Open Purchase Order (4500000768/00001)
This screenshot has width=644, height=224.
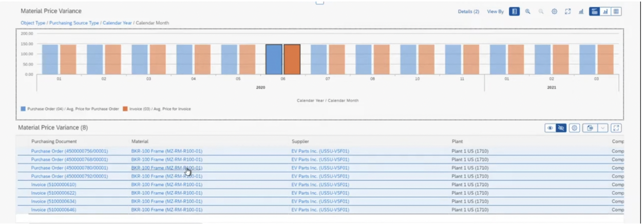(69, 159)
